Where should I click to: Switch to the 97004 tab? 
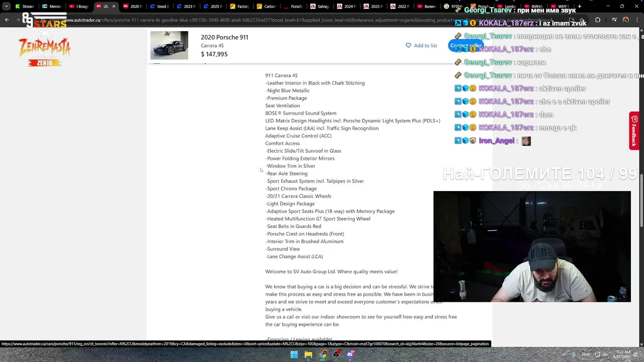click(x=453, y=7)
